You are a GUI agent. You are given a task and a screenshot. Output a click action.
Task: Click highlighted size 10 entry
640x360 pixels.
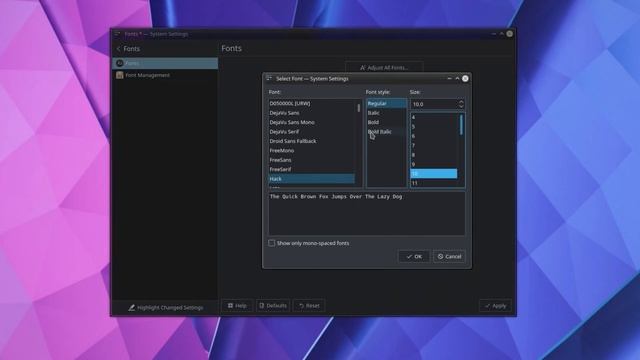coord(433,174)
